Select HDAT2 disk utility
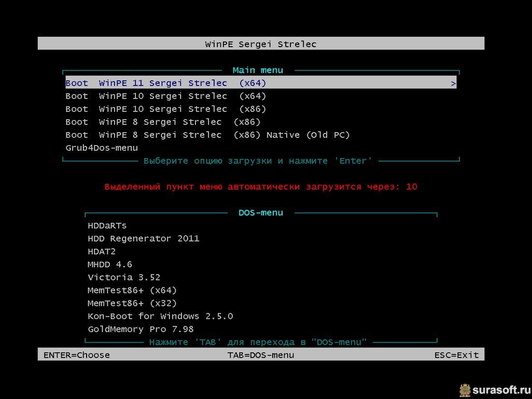The image size is (532, 399). click(x=102, y=251)
